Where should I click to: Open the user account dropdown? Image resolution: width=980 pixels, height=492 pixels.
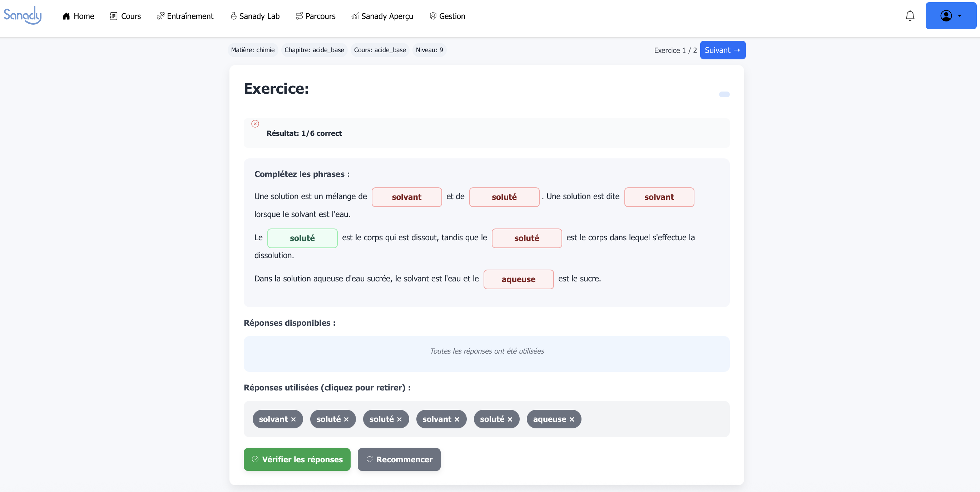tap(950, 16)
